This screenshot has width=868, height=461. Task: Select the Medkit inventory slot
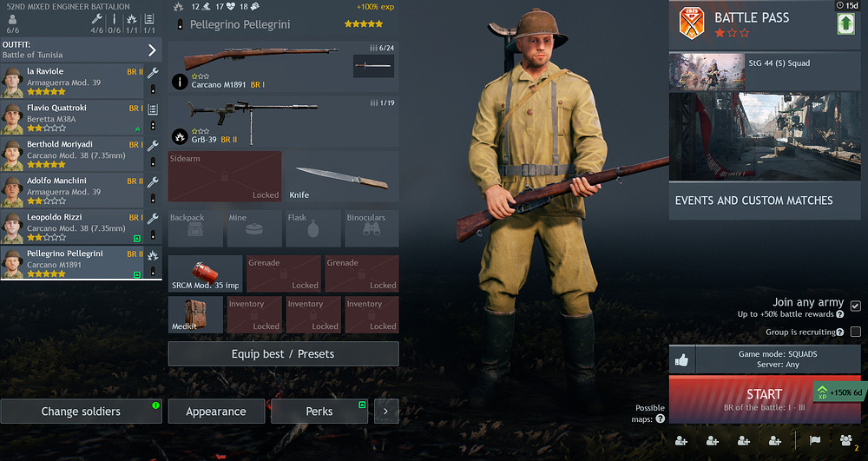(195, 315)
